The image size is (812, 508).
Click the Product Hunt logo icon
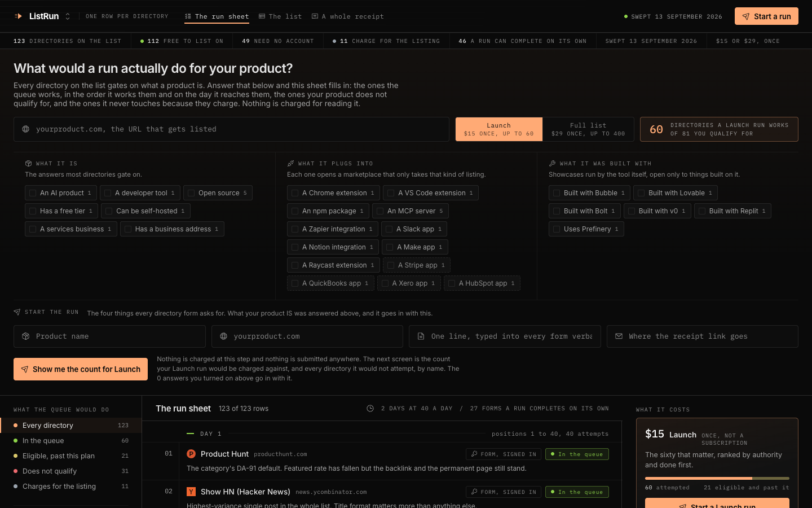191,454
